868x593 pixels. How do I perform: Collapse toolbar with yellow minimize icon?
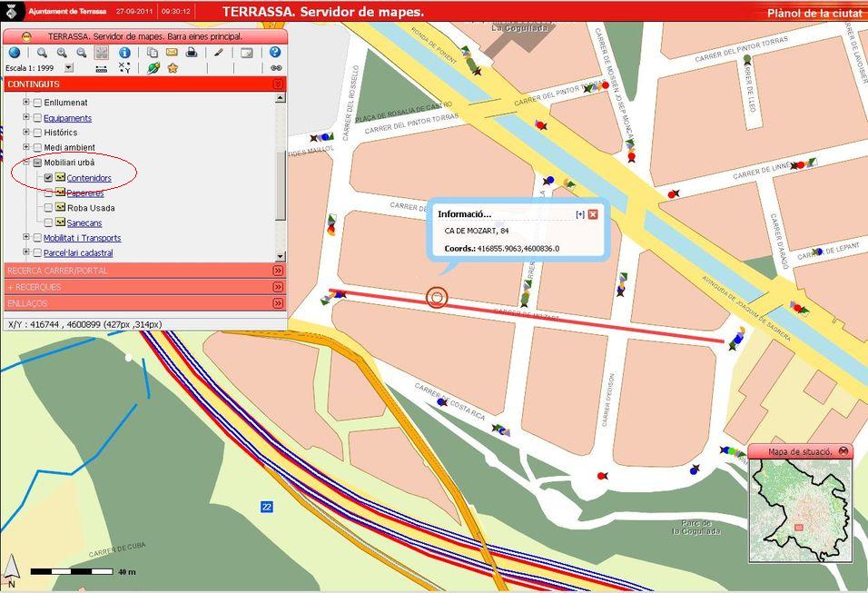pos(26,36)
